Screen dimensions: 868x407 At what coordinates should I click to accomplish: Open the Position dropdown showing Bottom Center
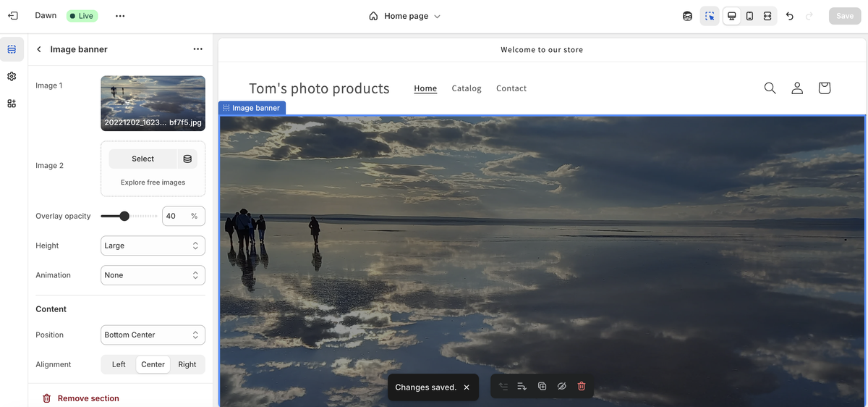[x=153, y=335]
